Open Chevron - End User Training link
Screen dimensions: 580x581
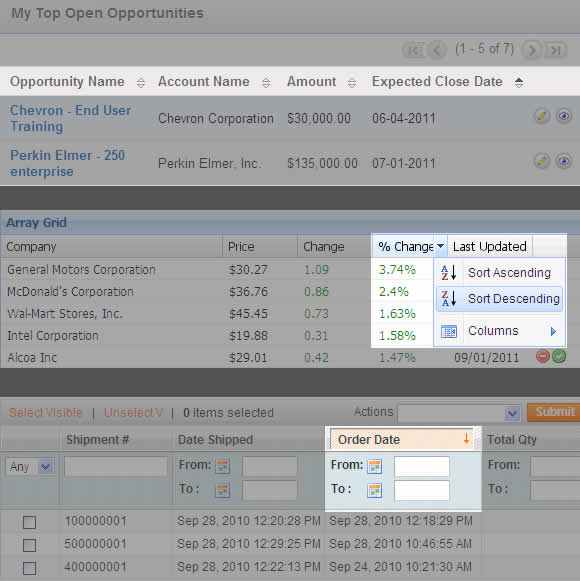click(x=70, y=118)
